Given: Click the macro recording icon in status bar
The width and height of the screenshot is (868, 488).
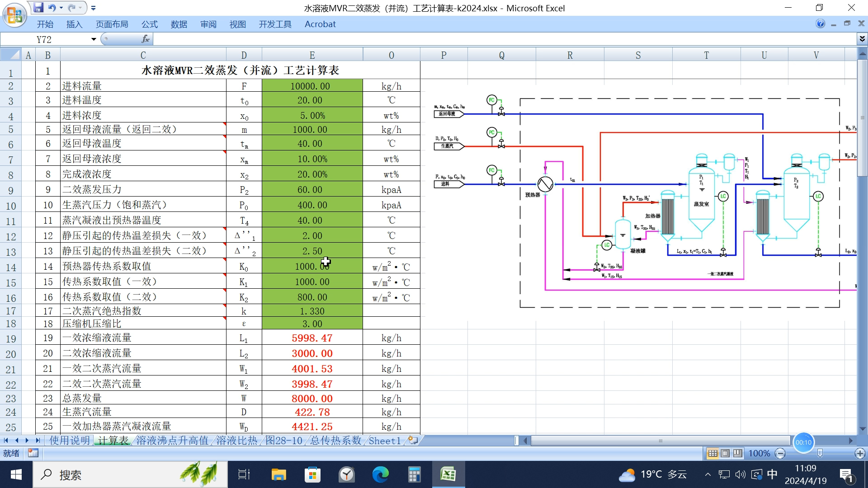Looking at the screenshot, I should tap(33, 453).
